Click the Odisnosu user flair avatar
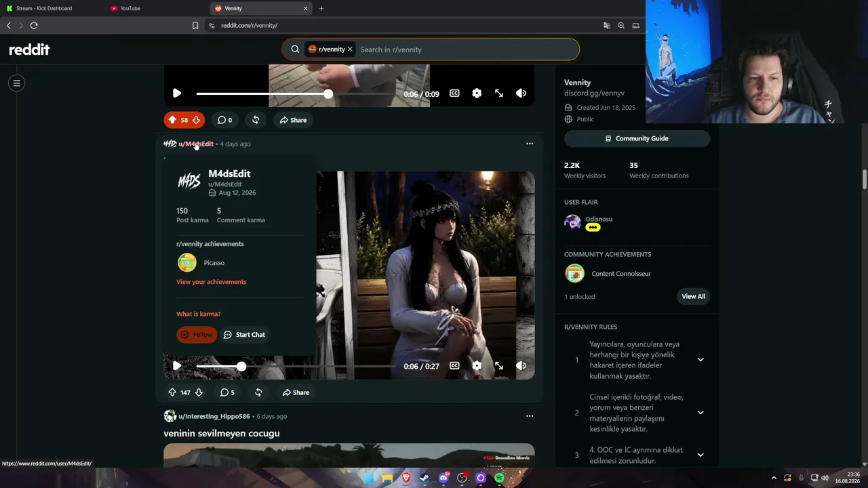Image resolution: width=868 pixels, height=488 pixels. pyautogui.click(x=573, y=222)
